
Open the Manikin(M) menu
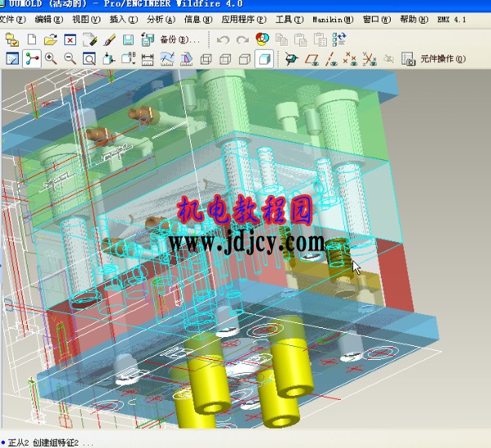[x=333, y=20]
